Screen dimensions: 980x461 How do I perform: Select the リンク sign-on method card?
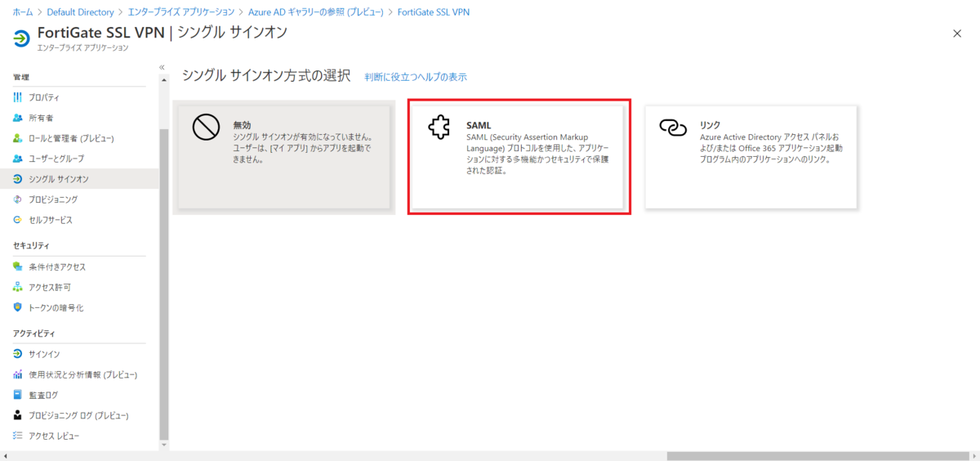click(751, 157)
